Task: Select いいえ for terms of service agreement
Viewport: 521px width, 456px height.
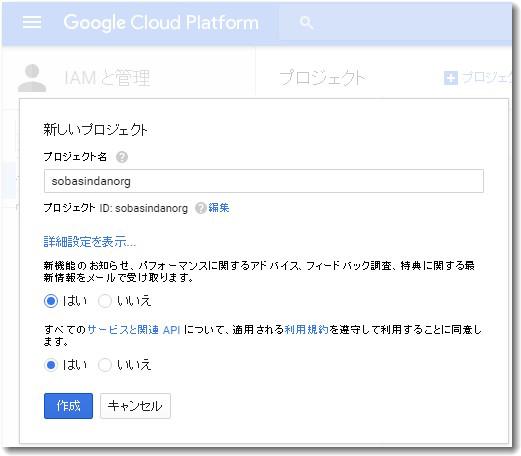Action: click(105, 365)
